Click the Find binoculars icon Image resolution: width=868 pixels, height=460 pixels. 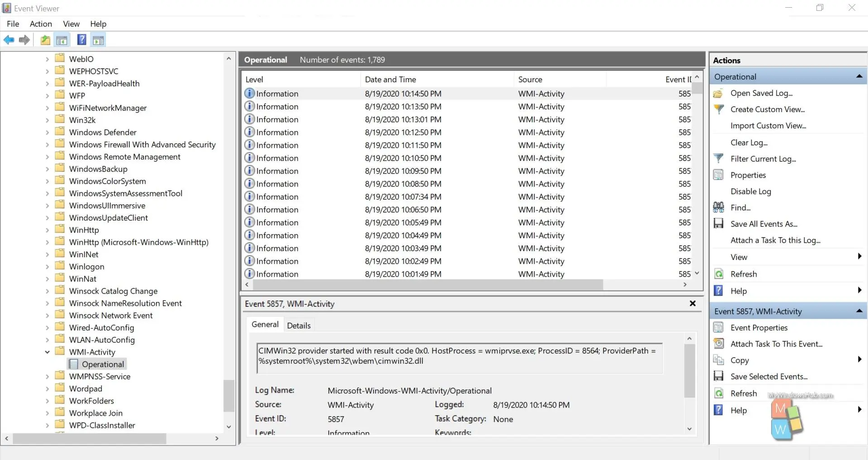pyautogui.click(x=718, y=207)
